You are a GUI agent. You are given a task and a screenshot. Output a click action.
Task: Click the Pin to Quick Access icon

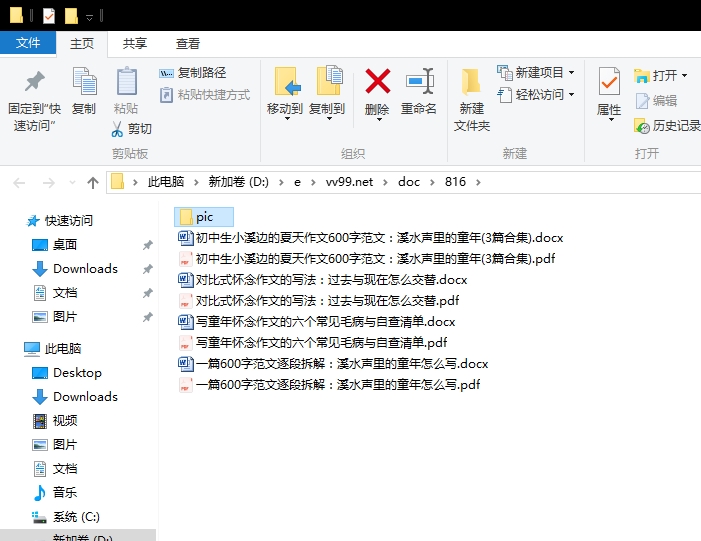(34, 81)
